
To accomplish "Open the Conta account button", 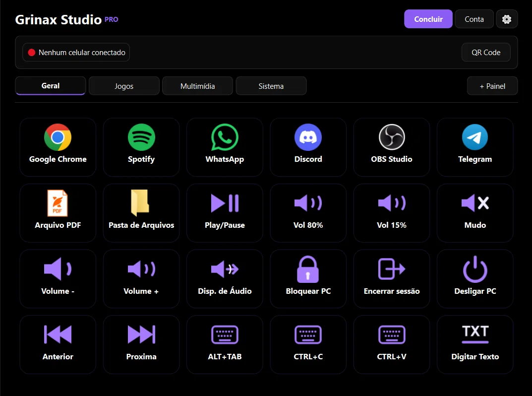I will click(x=474, y=19).
